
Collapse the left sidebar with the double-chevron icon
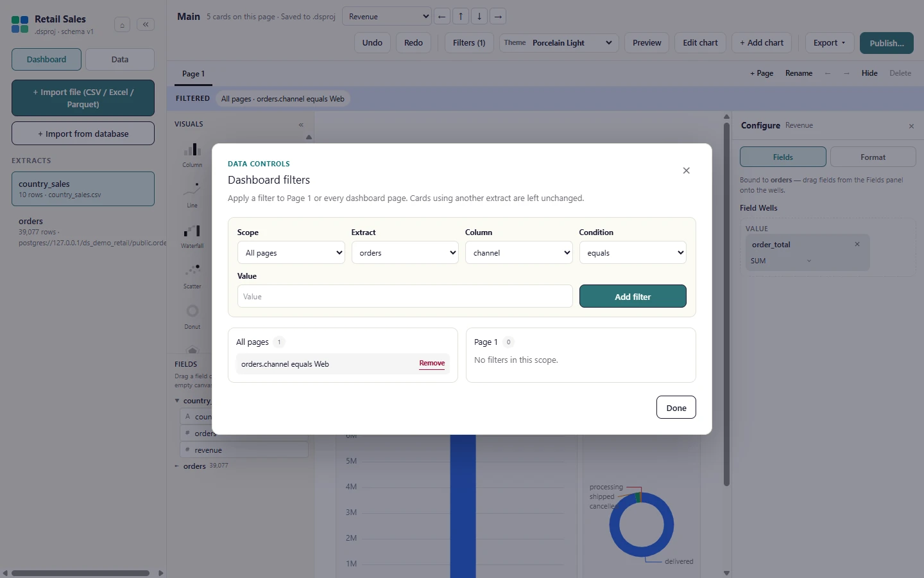[x=146, y=25]
